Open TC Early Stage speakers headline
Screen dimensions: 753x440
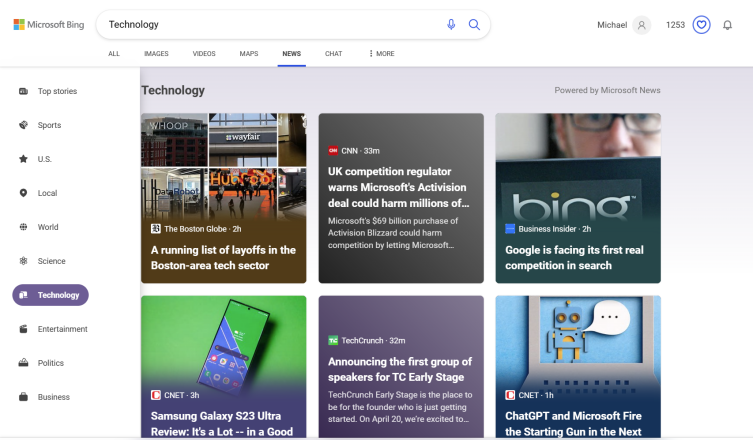[x=400, y=369]
